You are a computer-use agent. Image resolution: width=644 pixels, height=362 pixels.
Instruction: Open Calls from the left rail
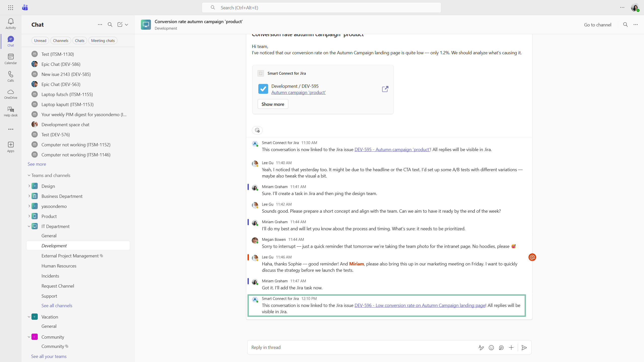pos(11,74)
